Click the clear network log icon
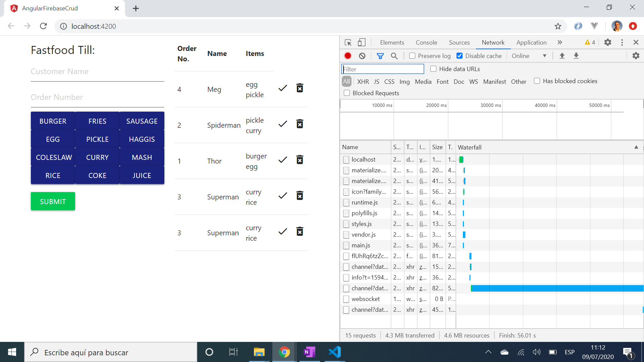Image resolution: width=644 pixels, height=362 pixels. click(x=362, y=56)
